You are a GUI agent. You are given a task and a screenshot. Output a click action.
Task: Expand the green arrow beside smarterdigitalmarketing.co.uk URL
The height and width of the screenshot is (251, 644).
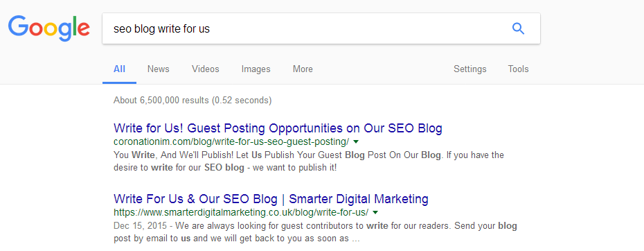pos(375,213)
